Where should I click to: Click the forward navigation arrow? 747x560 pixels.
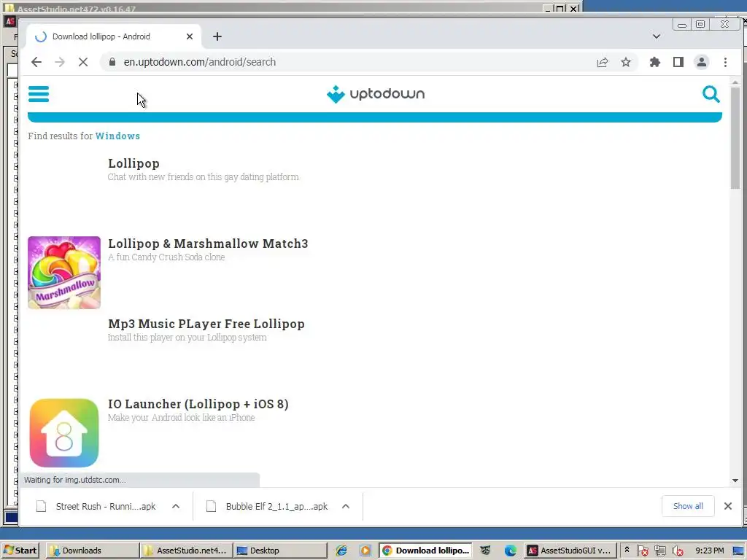click(60, 62)
